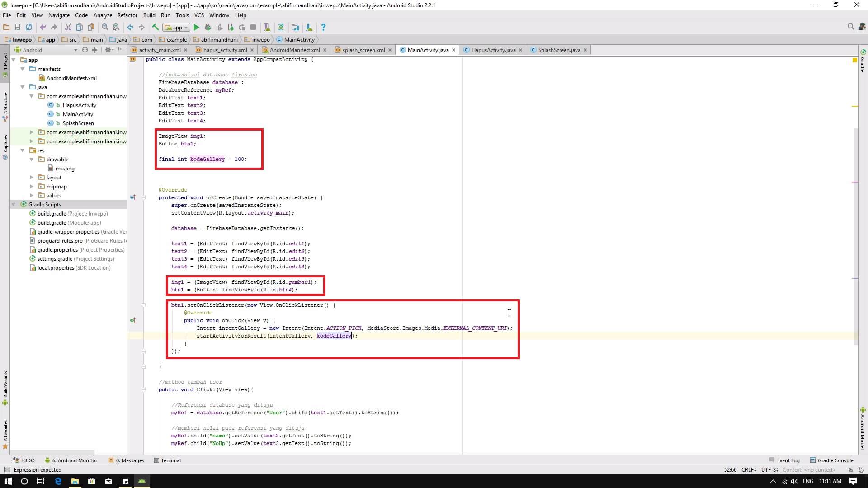Screen dimensions: 868x488
Task: Click the Make Project hammer icon
Action: pyautogui.click(x=155, y=28)
